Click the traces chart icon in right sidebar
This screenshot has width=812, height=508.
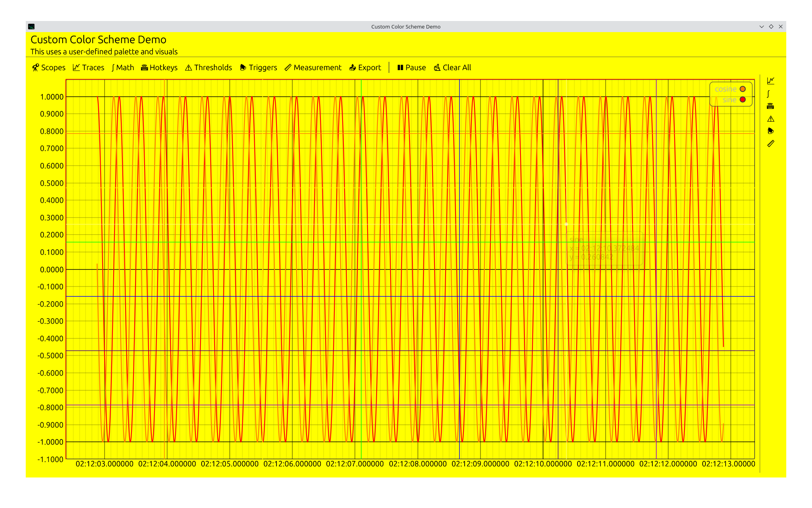pyautogui.click(x=770, y=81)
